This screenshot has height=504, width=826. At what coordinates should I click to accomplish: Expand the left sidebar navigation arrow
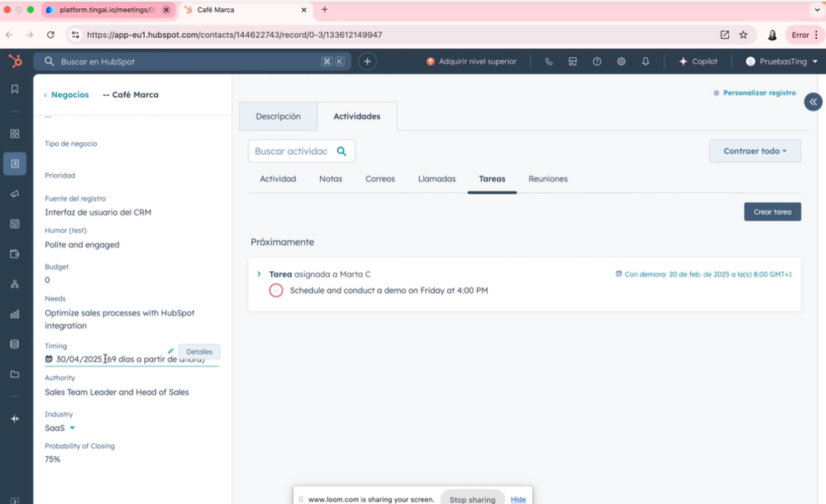pyautogui.click(x=15, y=500)
